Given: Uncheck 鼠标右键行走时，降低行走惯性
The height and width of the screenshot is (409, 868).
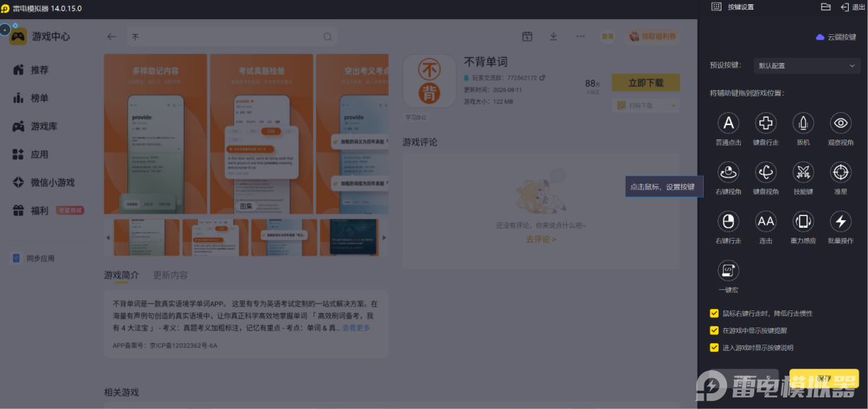Looking at the screenshot, I should (x=714, y=313).
